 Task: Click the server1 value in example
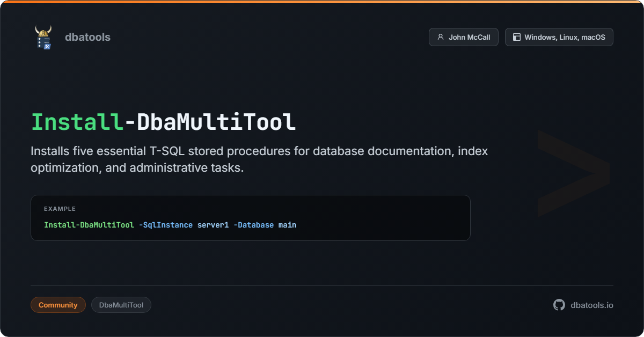coord(213,225)
